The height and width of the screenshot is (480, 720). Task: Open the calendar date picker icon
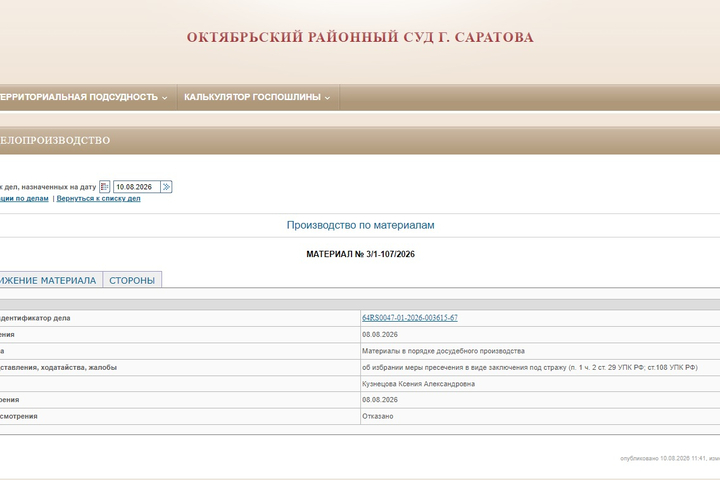[104, 187]
